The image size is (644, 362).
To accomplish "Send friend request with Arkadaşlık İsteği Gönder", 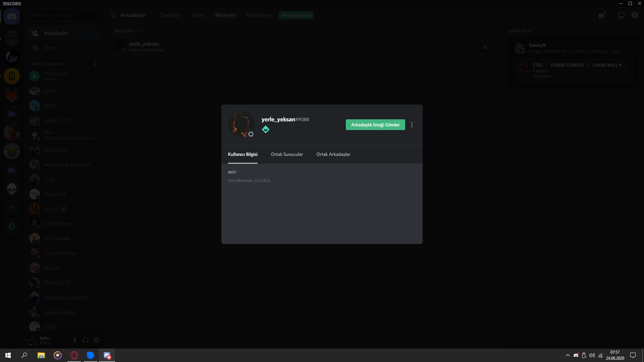I will point(375,125).
